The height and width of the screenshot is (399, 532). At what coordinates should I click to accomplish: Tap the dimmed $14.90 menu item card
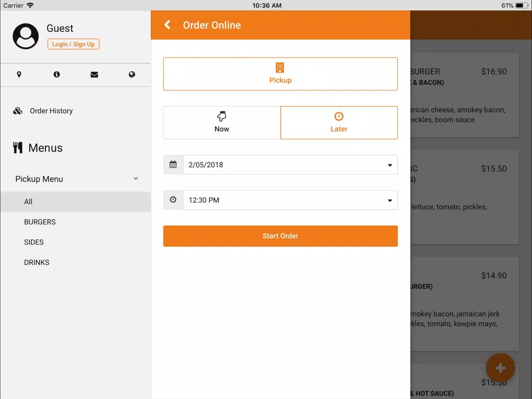pyautogui.click(x=464, y=303)
